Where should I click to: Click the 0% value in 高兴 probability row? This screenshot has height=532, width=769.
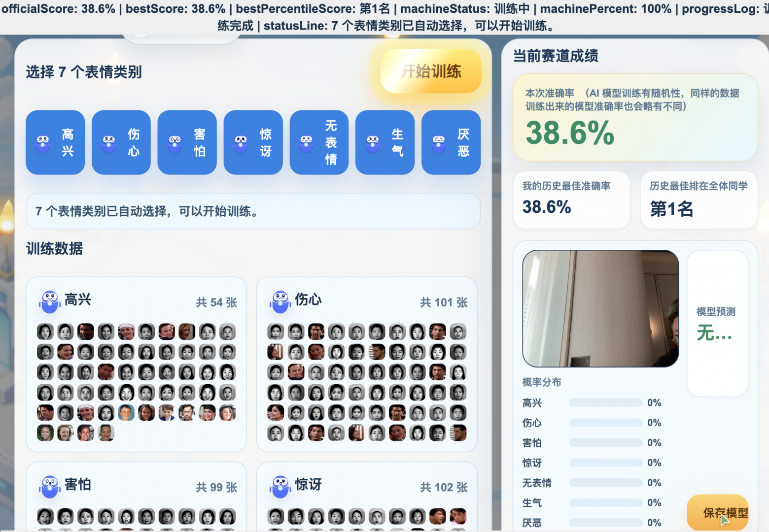pos(654,403)
